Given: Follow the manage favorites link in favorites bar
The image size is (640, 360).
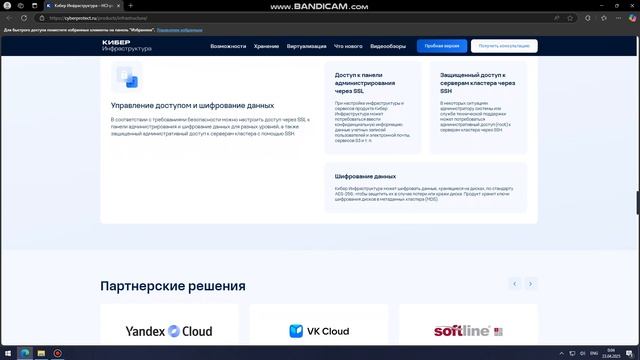Looking at the screenshot, I should [x=179, y=30].
